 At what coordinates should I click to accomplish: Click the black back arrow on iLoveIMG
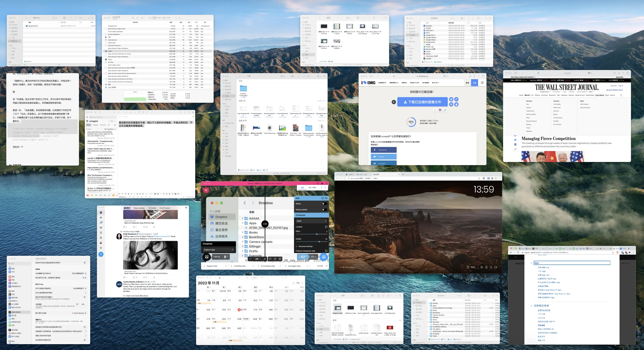pos(394,102)
